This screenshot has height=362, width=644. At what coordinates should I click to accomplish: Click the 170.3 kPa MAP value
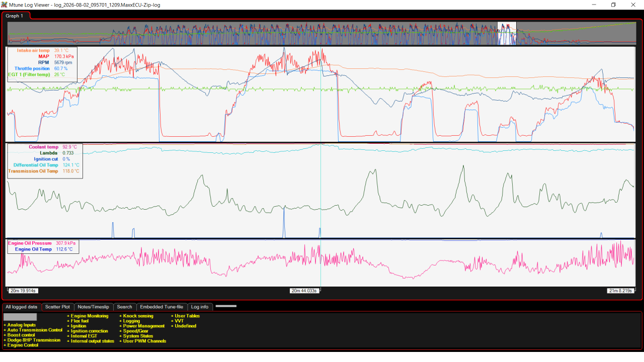(64, 56)
